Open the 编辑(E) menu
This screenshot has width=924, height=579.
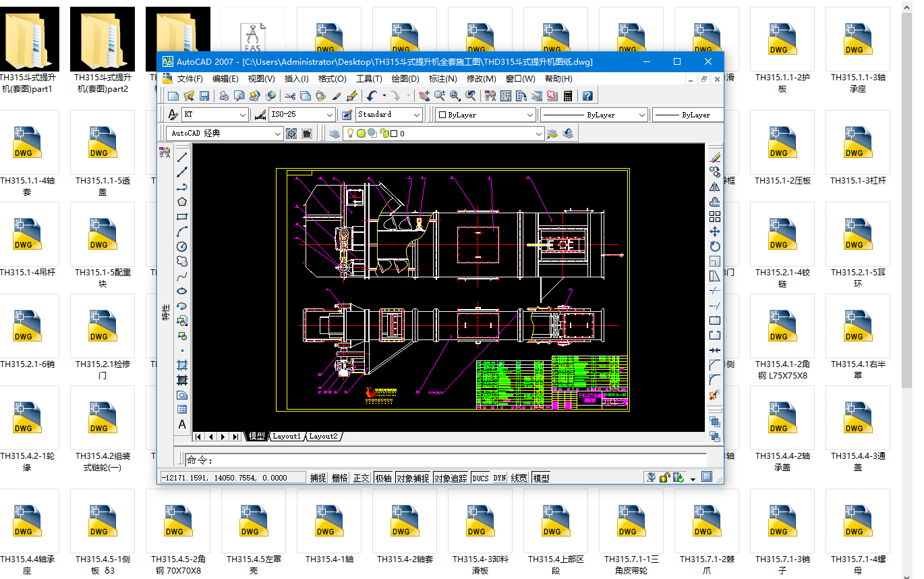click(225, 79)
